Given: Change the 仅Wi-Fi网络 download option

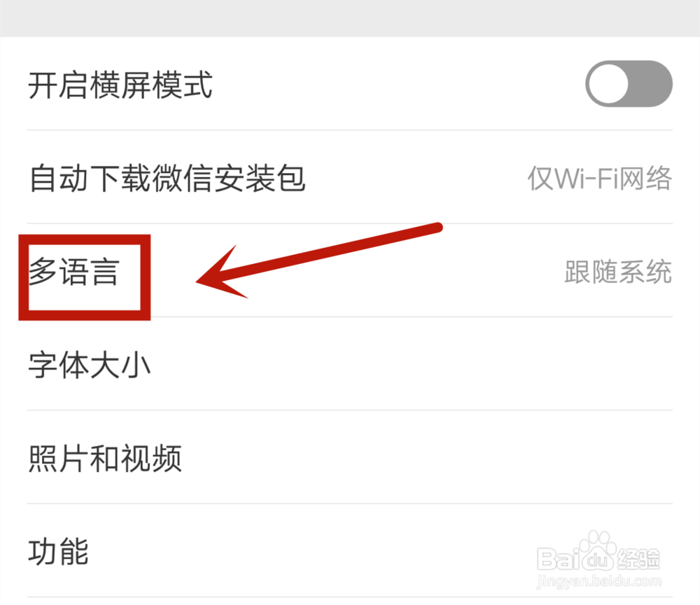Looking at the screenshot, I should [x=600, y=178].
